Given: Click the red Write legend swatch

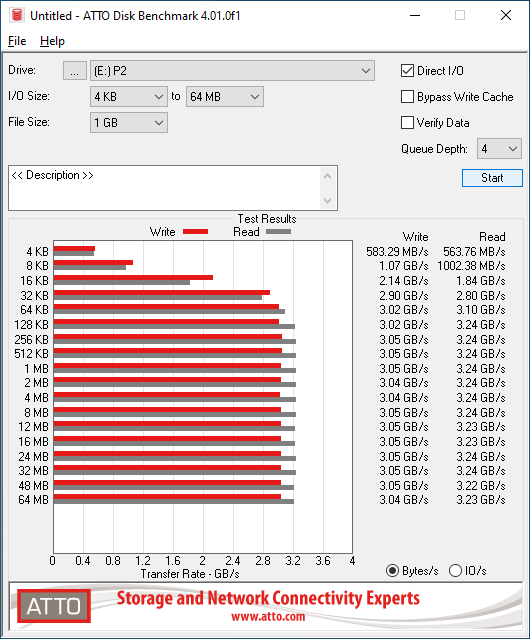Looking at the screenshot, I should (x=196, y=232).
